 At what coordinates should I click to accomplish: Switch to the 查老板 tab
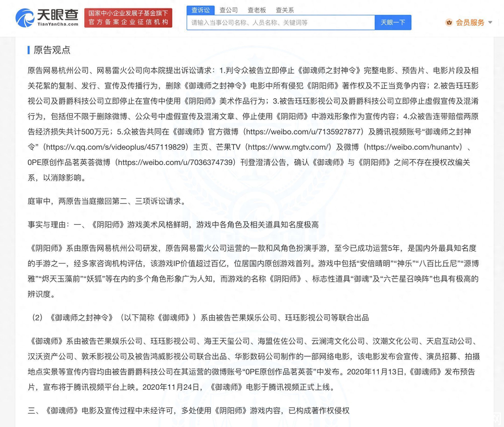tap(257, 10)
